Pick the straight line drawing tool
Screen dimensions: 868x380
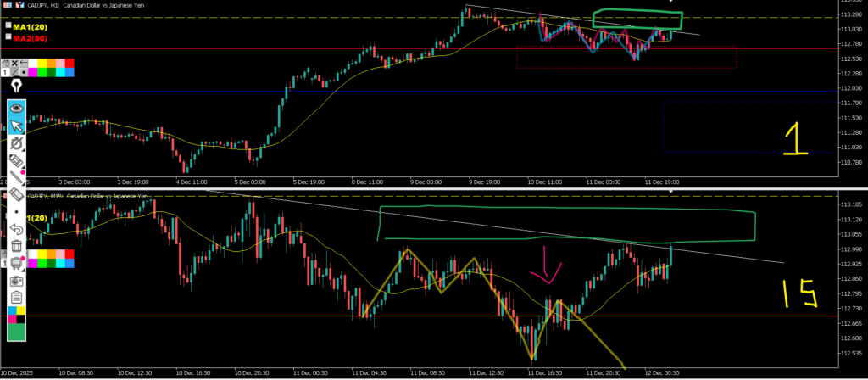pyautogui.click(x=17, y=178)
